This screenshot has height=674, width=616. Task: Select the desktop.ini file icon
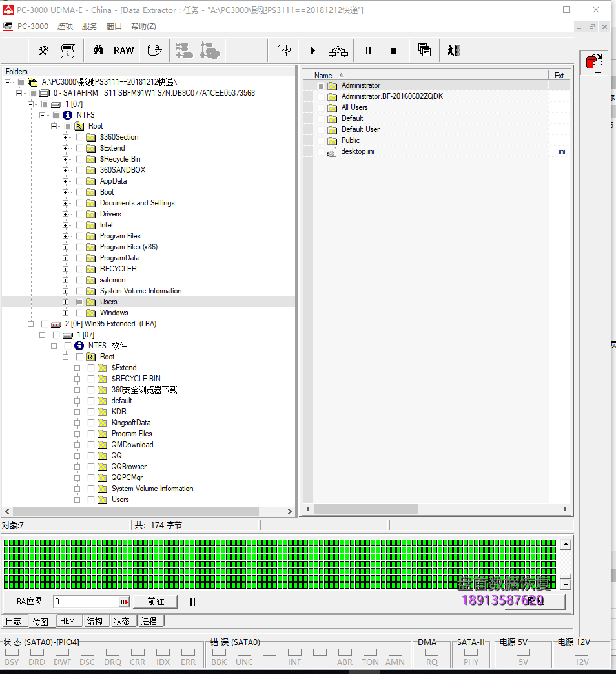[x=332, y=151]
